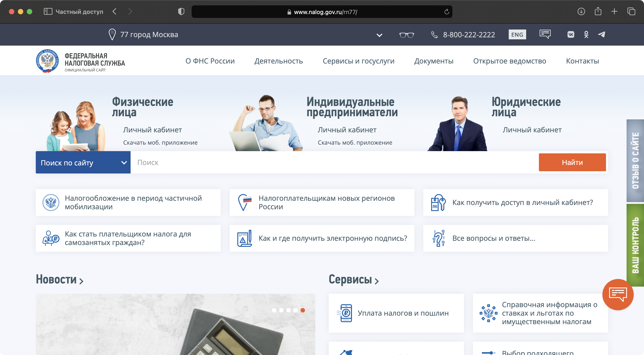The width and height of the screenshot is (644, 355).
Task: Click the Federal Tax Service emblem logo
Action: click(47, 61)
